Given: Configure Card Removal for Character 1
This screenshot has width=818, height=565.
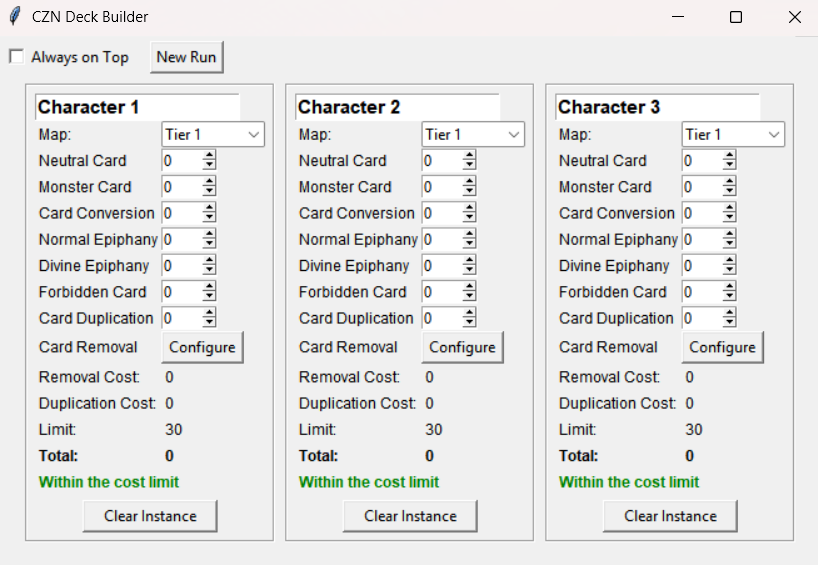Looking at the screenshot, I should [x=202, y=347].
